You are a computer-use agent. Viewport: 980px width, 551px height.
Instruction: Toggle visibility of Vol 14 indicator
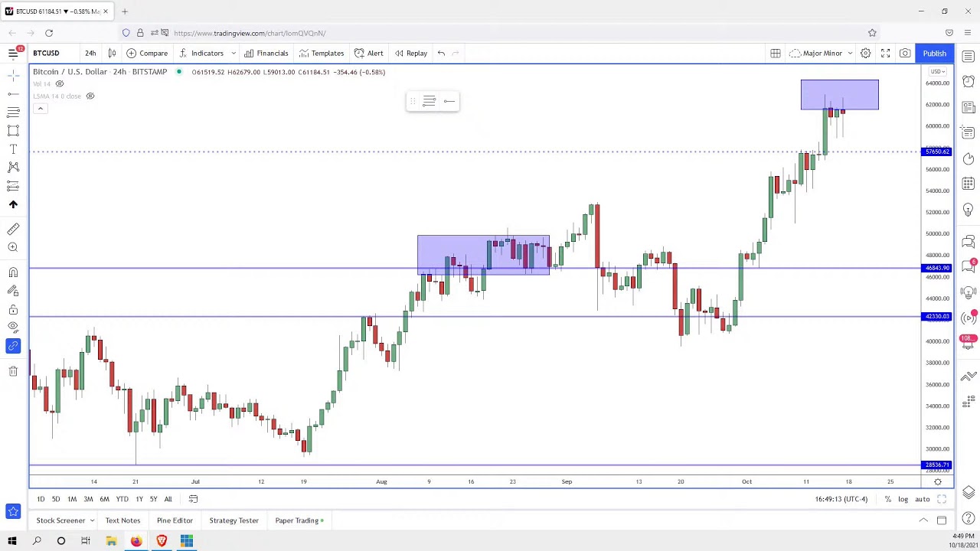tap(60, 83)
